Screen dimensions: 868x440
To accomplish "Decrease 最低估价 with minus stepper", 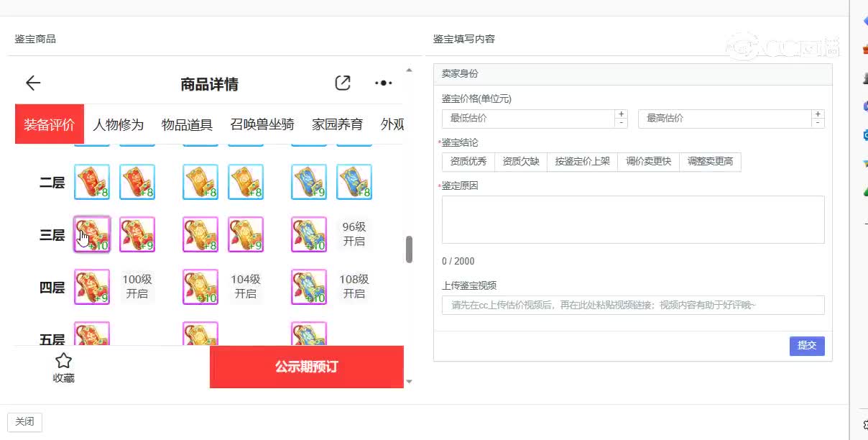I will pos(622,123).
